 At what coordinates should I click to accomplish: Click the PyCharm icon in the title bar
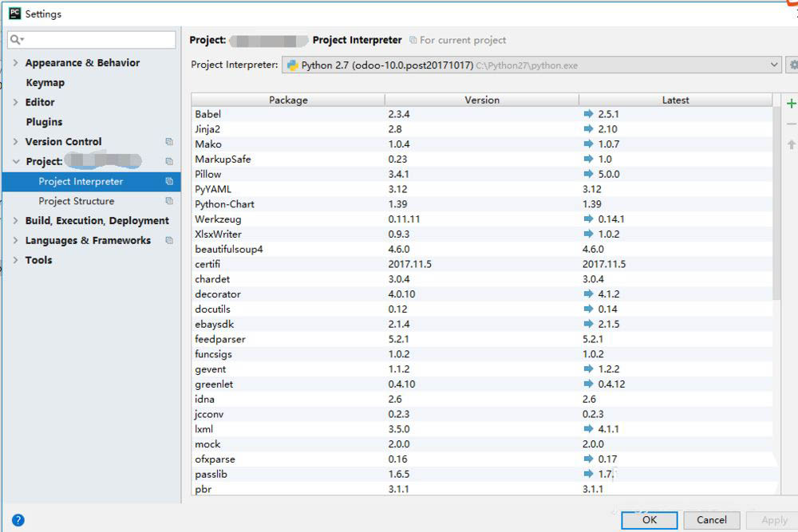(x=14, y=14)
